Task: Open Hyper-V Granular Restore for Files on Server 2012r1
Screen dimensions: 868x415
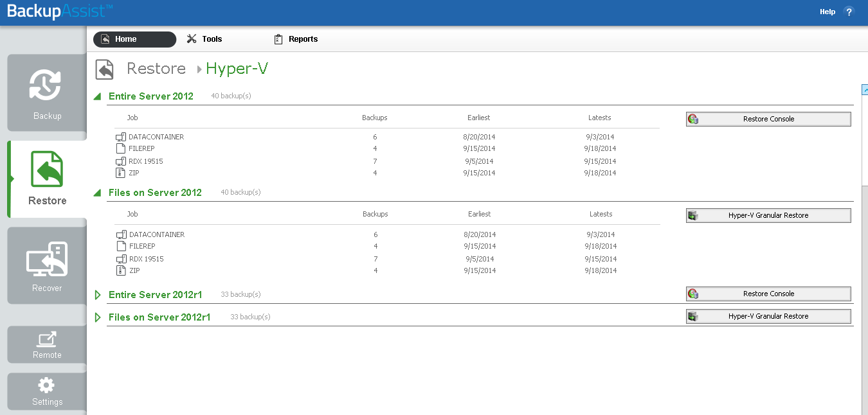Action: [768, 316]
